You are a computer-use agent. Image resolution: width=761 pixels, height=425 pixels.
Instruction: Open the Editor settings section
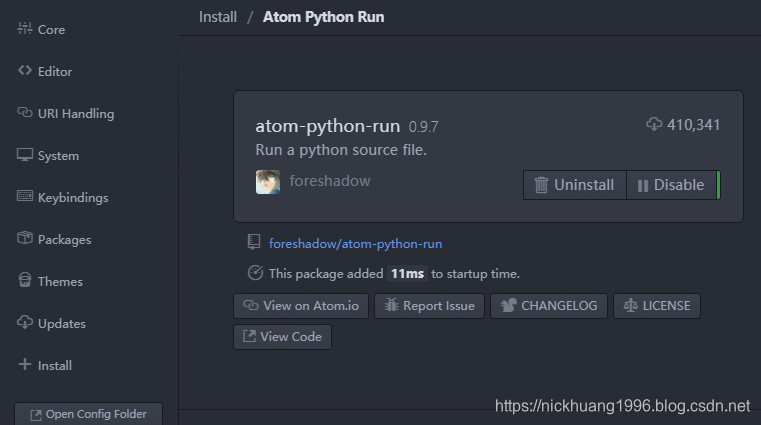(45, 71)
